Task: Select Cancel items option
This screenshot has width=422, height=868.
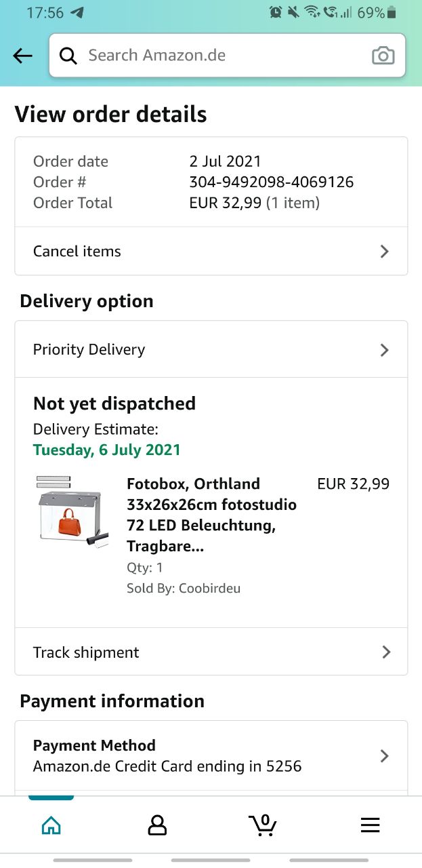Action: 77,252
